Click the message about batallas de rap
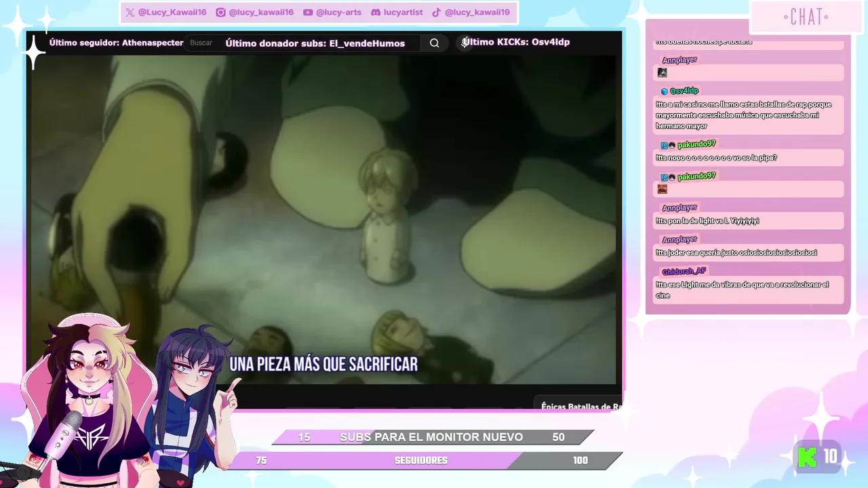This screenshot has width=868, height=488. [749, 115]
